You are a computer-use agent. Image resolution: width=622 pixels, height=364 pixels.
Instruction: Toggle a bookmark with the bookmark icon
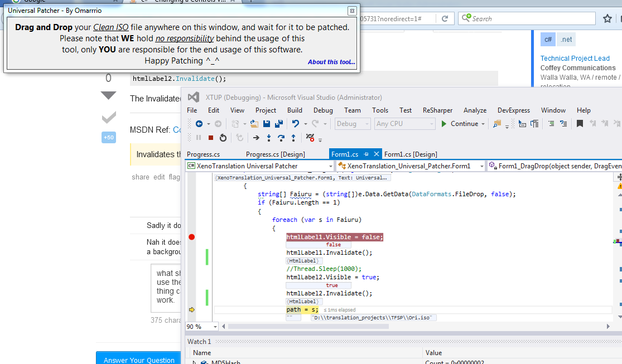pyautogui.click(x=580, y=124)
